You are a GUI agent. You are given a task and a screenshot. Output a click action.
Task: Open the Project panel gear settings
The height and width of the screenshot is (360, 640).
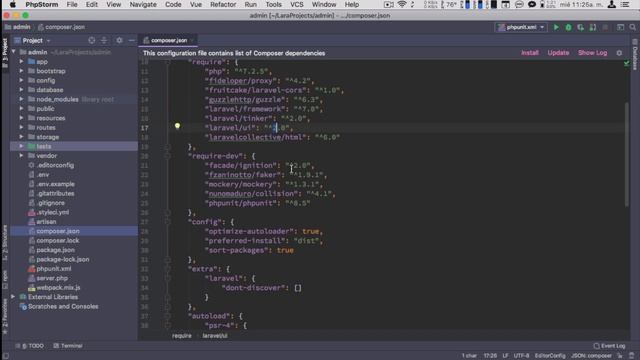click(119, 40)
